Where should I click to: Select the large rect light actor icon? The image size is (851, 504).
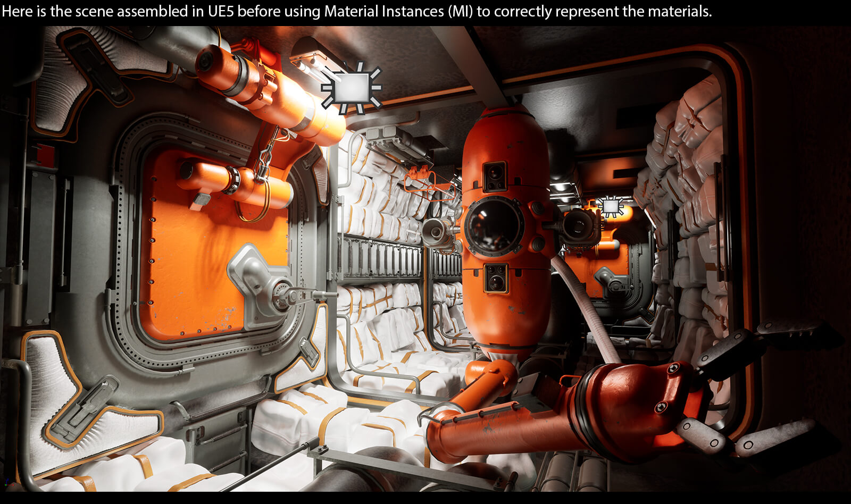352,88
